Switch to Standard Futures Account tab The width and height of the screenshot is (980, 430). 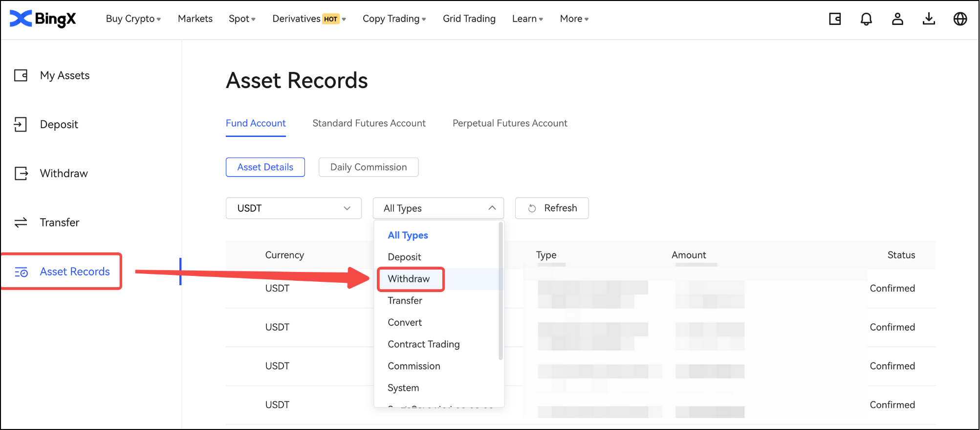click(369, 123)
